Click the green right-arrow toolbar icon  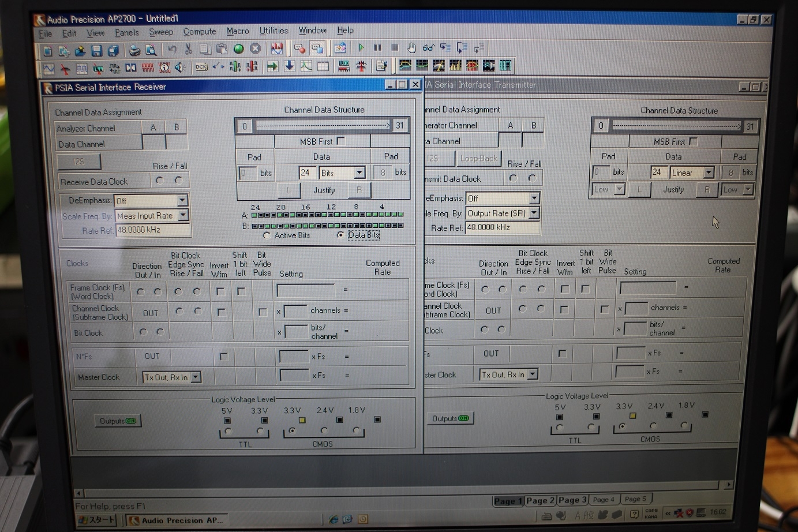272,66
